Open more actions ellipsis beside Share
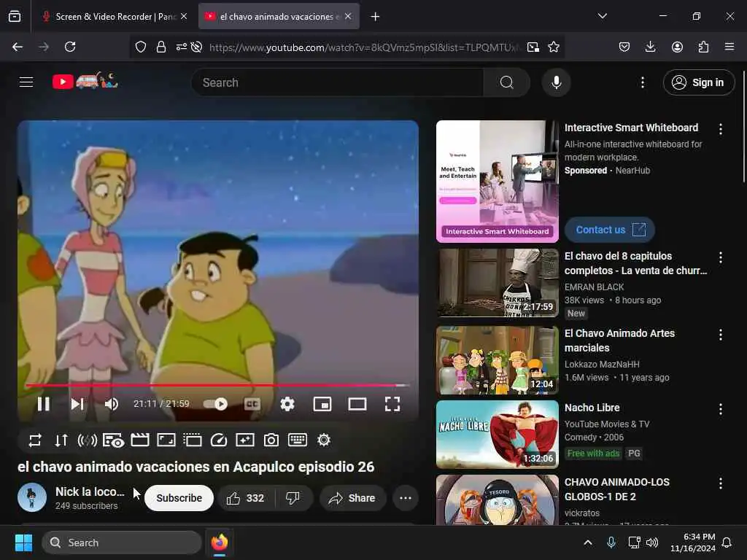This screenshot has height=560, width=747. [406, 498]
